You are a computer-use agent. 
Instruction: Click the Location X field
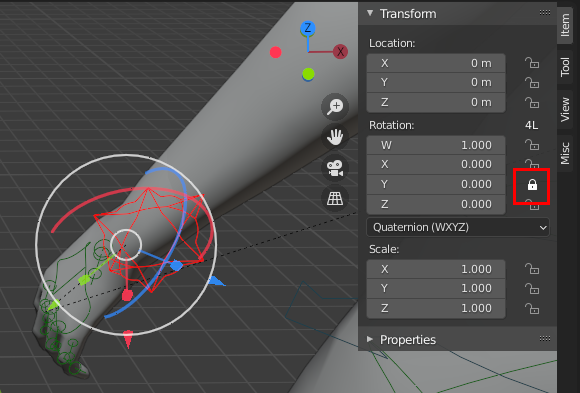436,63
